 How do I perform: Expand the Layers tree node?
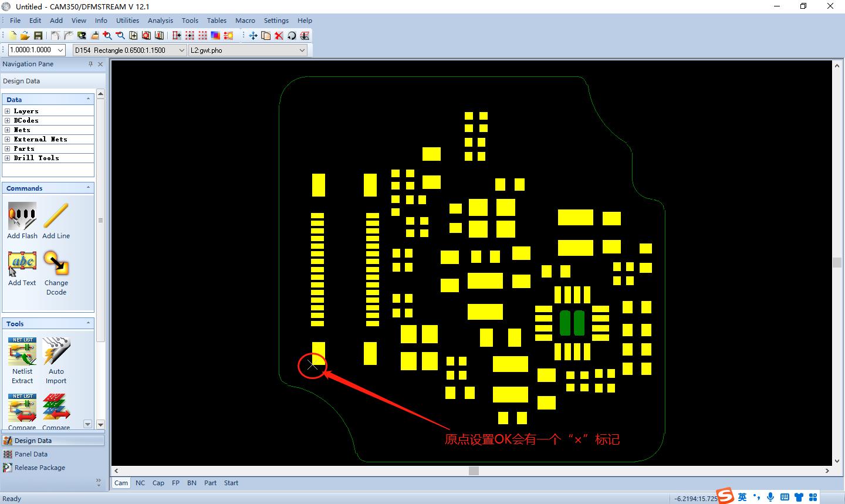point(6,111)
